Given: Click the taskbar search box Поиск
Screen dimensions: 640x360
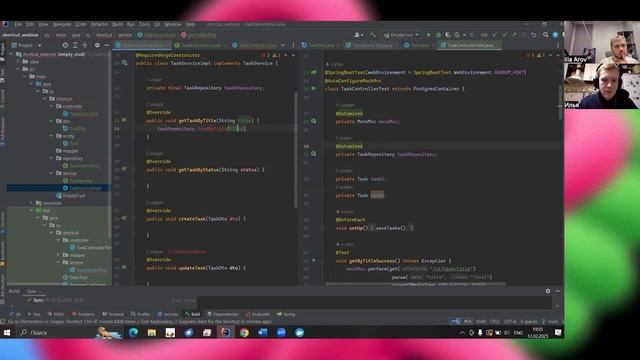Looking at the screenshot, I should pos(56,333).
